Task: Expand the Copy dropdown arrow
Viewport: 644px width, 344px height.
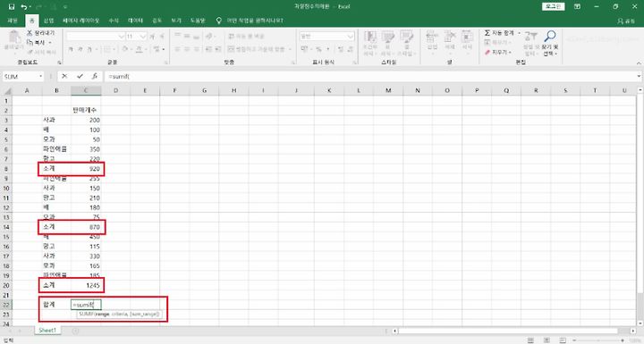Action: tap(50, 42)
